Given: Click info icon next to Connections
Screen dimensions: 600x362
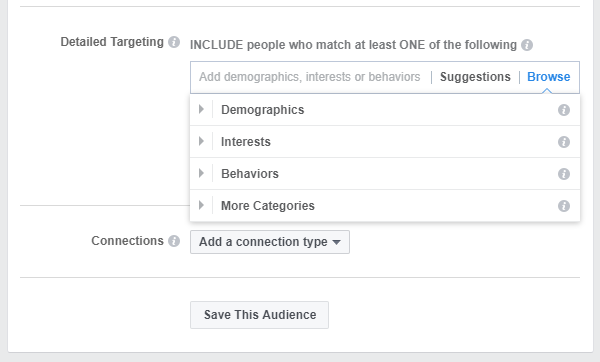Looking at the screenshot, I should (x=174, y=241).
